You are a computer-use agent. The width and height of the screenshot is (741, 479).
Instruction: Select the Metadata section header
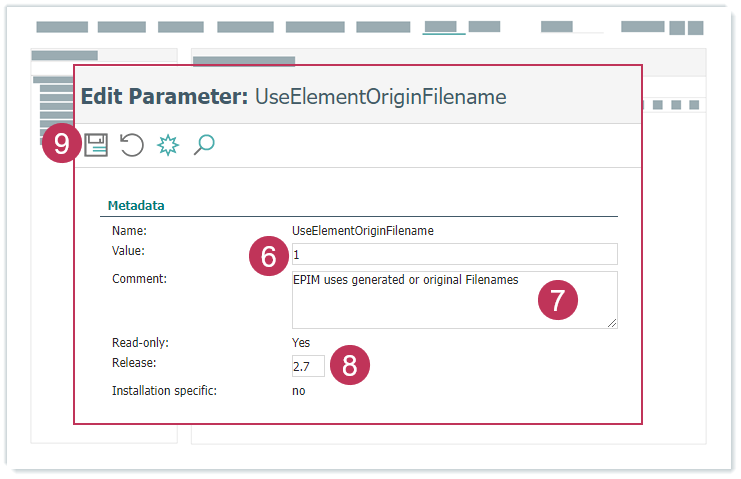[x=136, y=206]
